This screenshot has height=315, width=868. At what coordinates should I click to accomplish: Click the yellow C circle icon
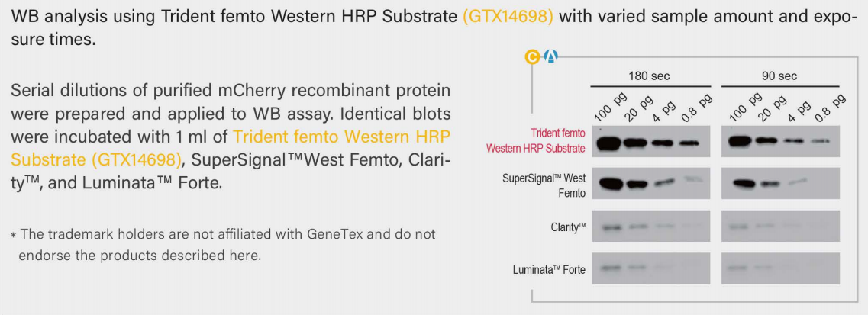532,56
